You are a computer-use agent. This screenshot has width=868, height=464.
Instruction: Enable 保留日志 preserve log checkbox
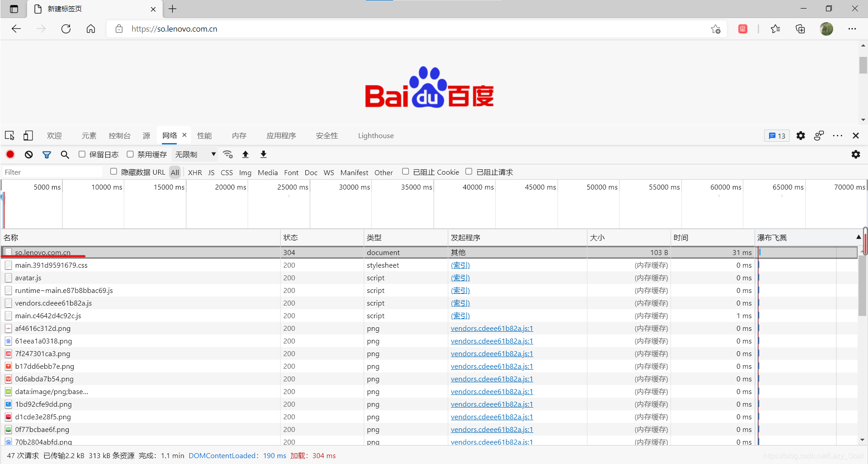coord(82,154)
